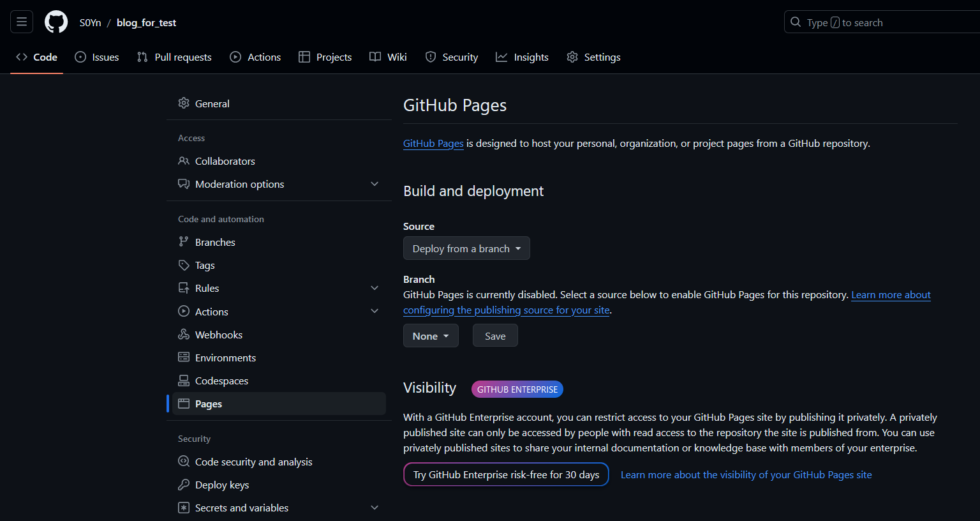980x521 pixels.
Task: Click the Moderation options comment icon
Action: coord(184,184)
